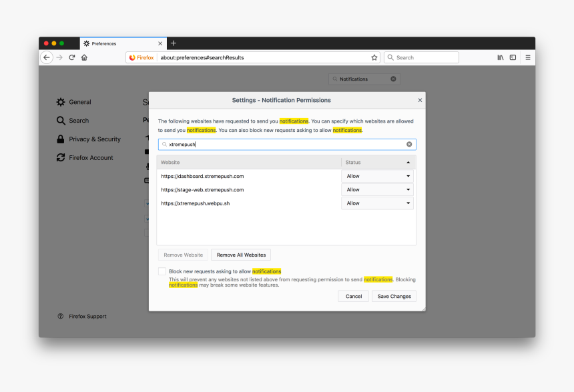The height and width of the screenshot is (392, 574).
Task: Open the hamburger application menu
Action: pyautogui.click(x=528, y=57)
